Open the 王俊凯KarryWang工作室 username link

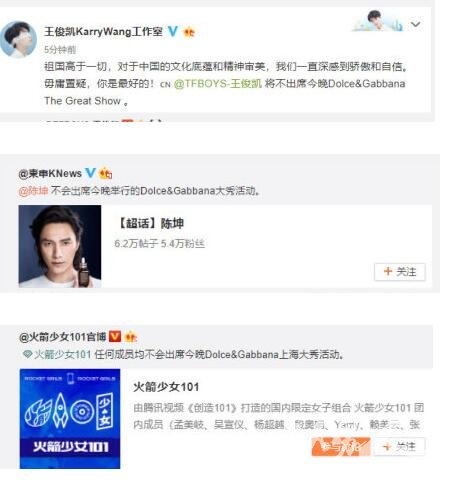point(103,31)
